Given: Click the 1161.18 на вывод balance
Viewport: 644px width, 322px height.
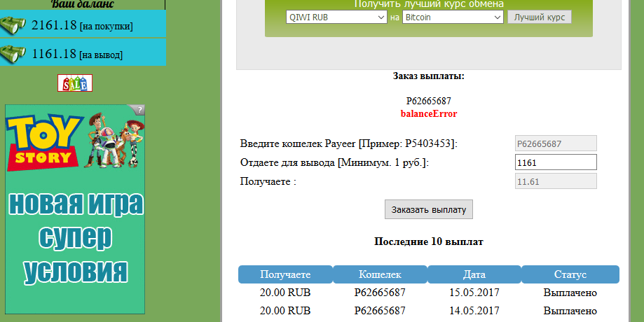Looking at the screenshot, I should (77, 54).
